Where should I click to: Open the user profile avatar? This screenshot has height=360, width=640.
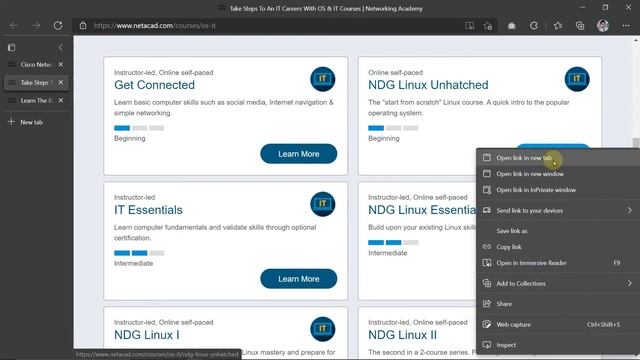[x=603, y=26]
